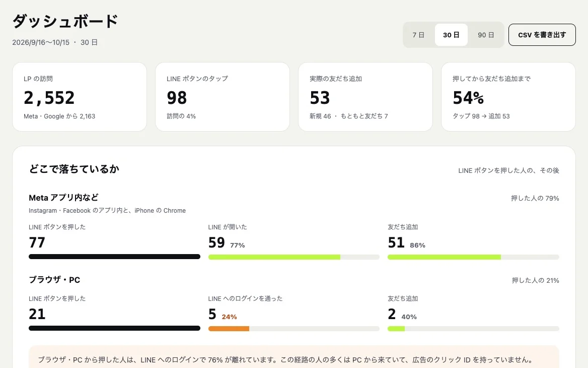This screenshot has width=588, height=368.
Task: Click the ブラウザ・PC group heading
Action: click(54, 280)
